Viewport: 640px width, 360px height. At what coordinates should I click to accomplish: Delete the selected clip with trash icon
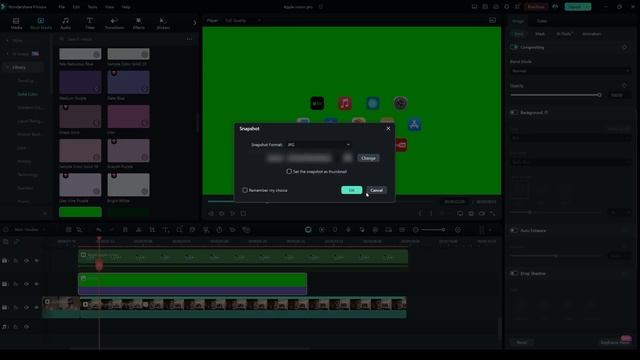point(125,230)
